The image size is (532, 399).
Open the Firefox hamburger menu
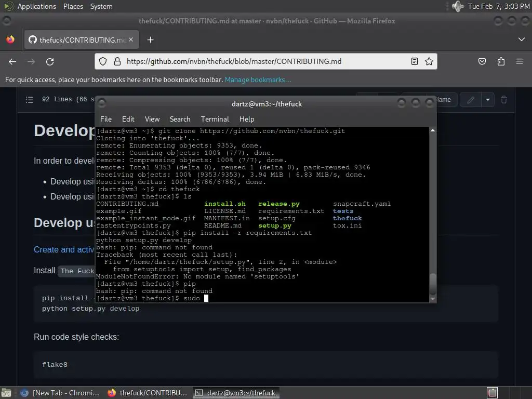[520, 61]
